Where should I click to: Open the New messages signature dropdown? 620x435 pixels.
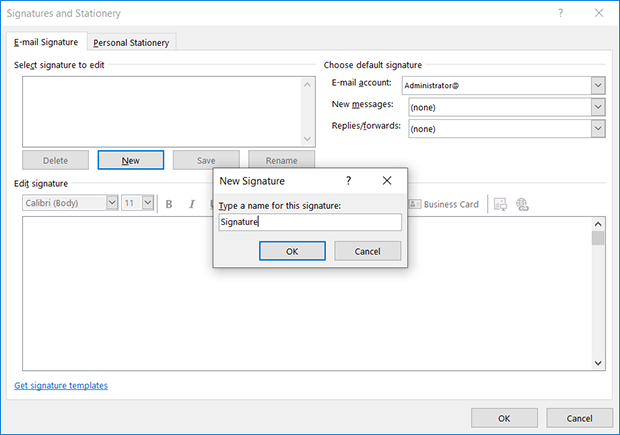(598, 107)
